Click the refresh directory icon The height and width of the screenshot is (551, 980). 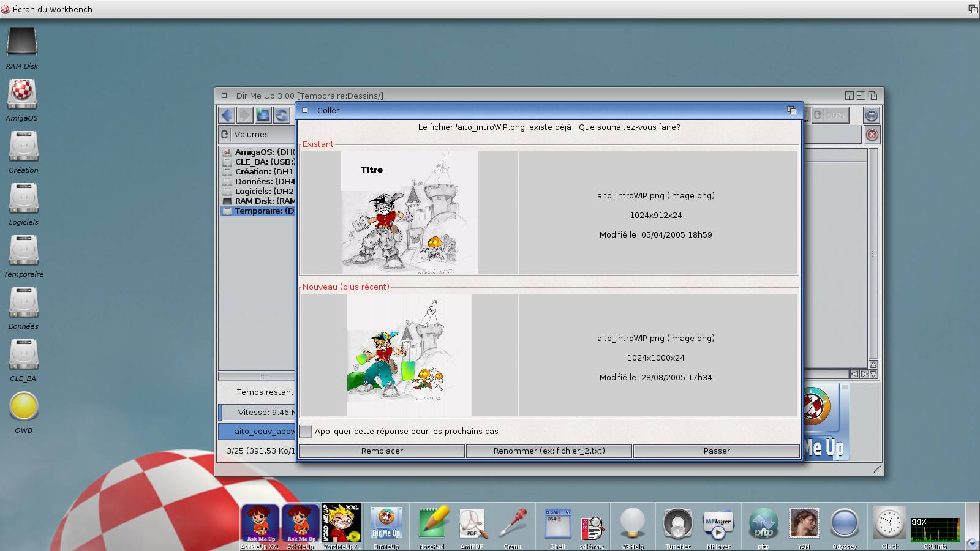(x=282, y=115)
